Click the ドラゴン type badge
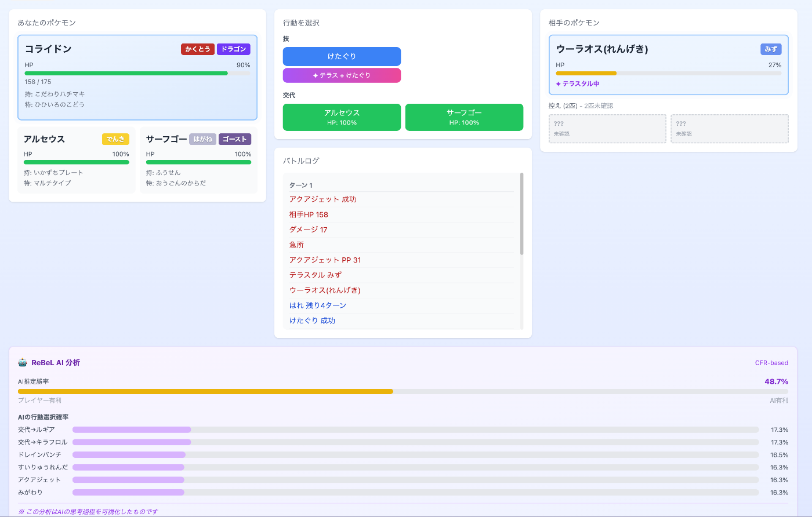 [234, 49]
